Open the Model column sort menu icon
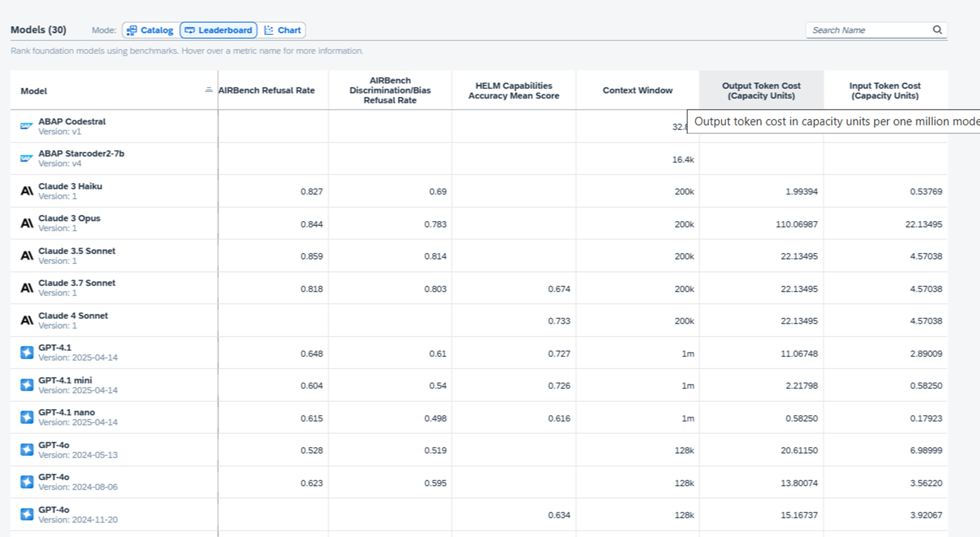 click(208, 90)
